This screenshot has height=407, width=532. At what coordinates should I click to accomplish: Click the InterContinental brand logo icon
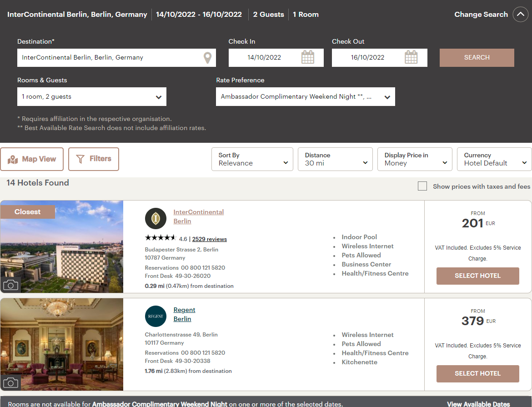click(x=156, y=218)
